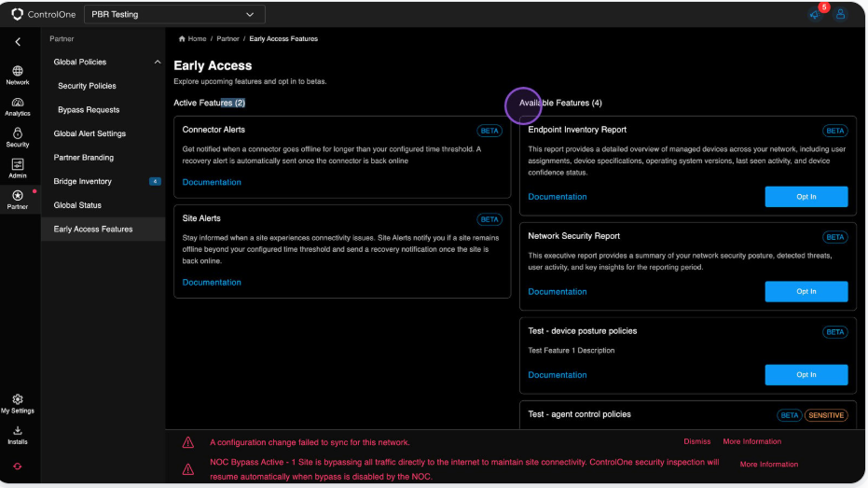This screenshot has width=868, height=488.
Task: Dismiss the configuration sync alert
Action: (x=697, y=441)
